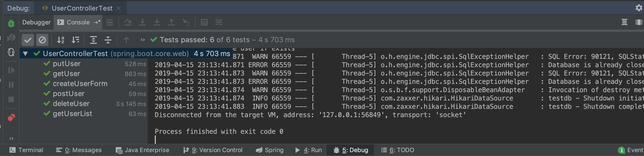Image resolution: width=644 pixels, height=156 pixels.
Task: Click the Restore Layout icon
Action: point(625,22)
